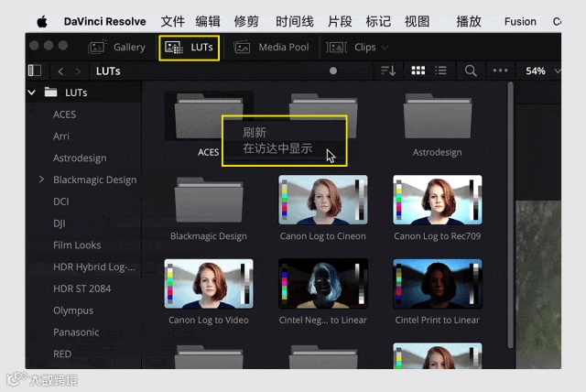Toggle the Clips panel
The height and width of the screenshot is (392, 586).
point(352,47)
